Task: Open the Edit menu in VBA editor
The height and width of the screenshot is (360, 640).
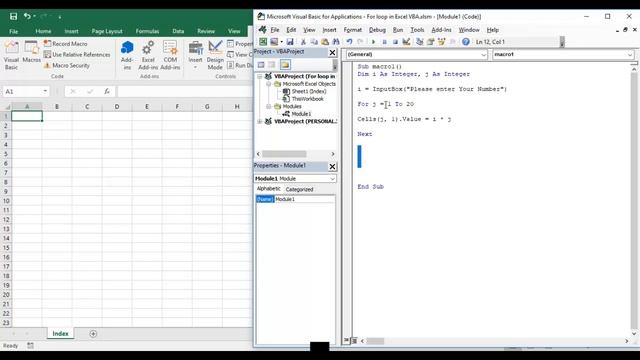Action: (x=291, y=30)
